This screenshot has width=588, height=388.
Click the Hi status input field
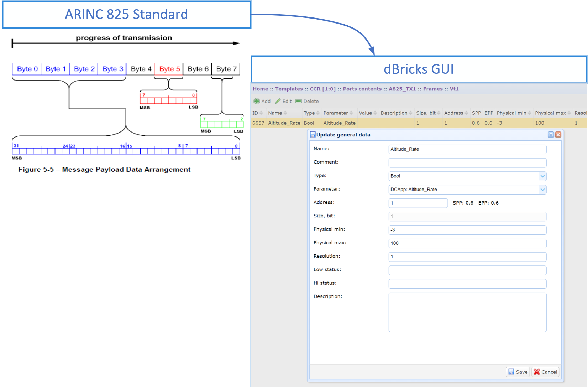click(467, 284)
